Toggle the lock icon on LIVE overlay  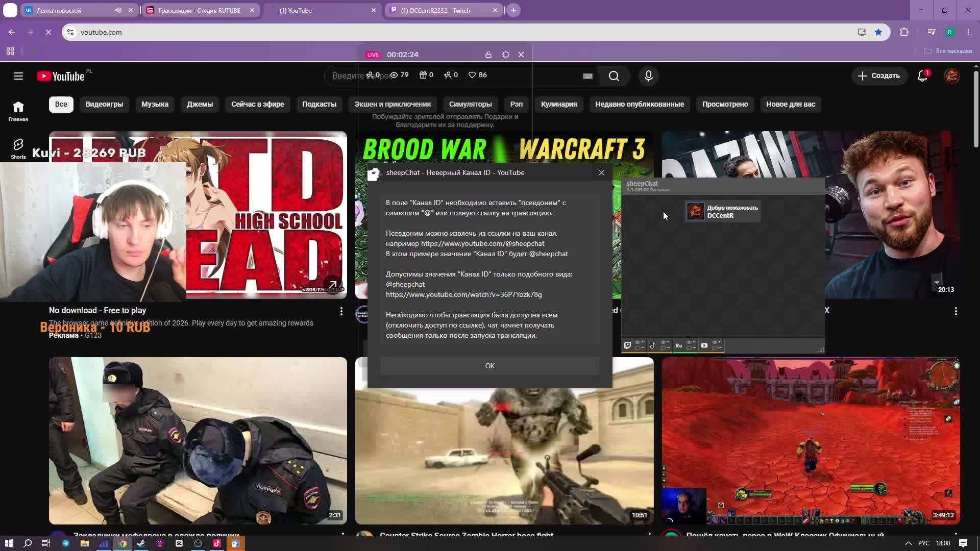(x=488, y=55)
